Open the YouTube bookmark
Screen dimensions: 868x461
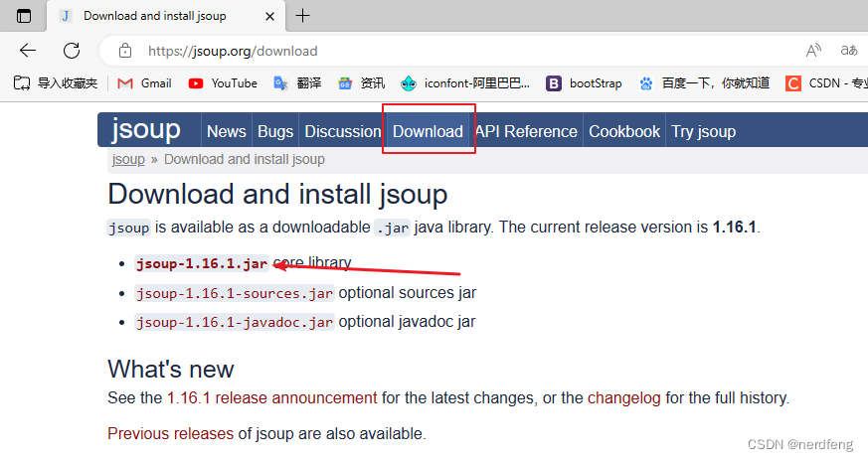click(x=223, y=83)
